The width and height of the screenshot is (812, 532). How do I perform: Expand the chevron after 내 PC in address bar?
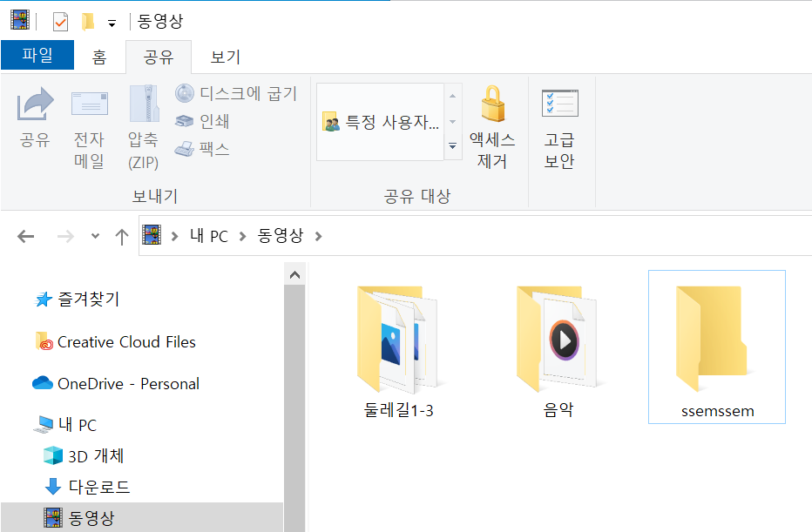tap(242, 237)
